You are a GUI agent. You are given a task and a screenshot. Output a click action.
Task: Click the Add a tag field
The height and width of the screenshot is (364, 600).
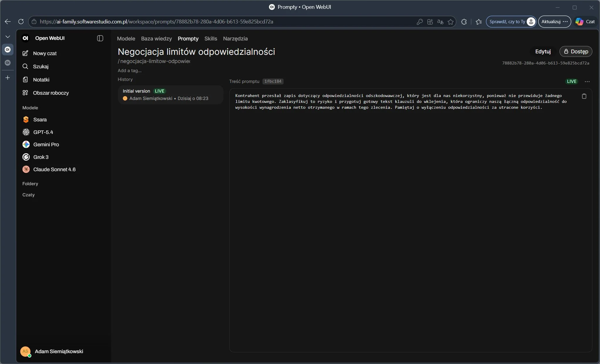click(x=130, y=71)
